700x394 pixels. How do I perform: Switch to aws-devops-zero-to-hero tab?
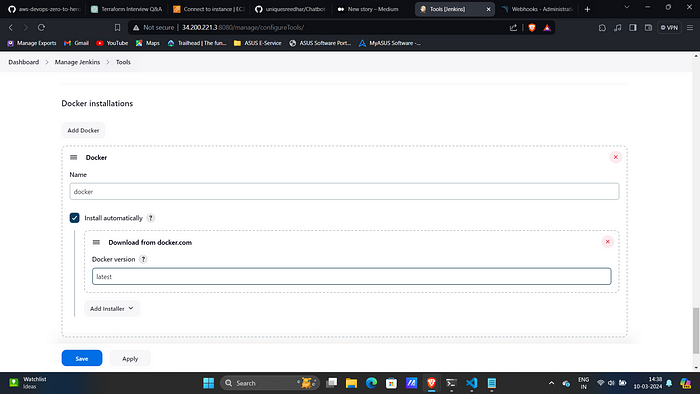(44, 9)
